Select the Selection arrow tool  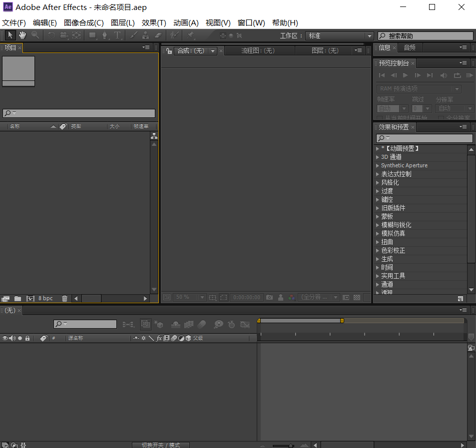pos(10,35)
